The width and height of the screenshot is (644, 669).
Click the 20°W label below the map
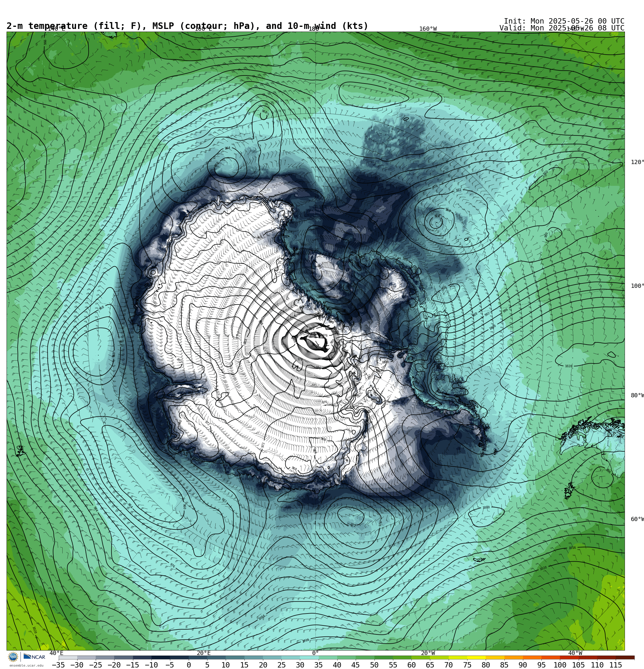(428, 653)
